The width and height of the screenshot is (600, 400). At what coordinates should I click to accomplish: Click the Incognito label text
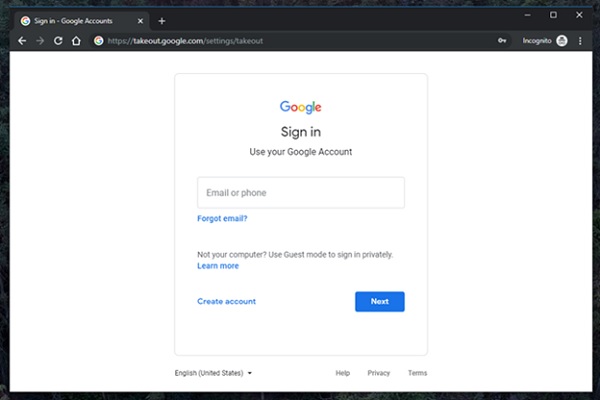pyautogui.click(x=537, y=41)
